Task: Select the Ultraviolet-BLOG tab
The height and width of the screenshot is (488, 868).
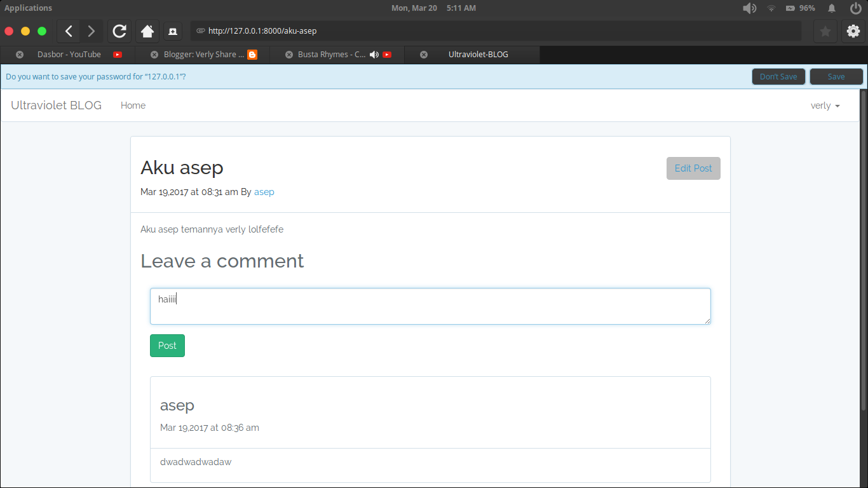Action: pos(472,55)
